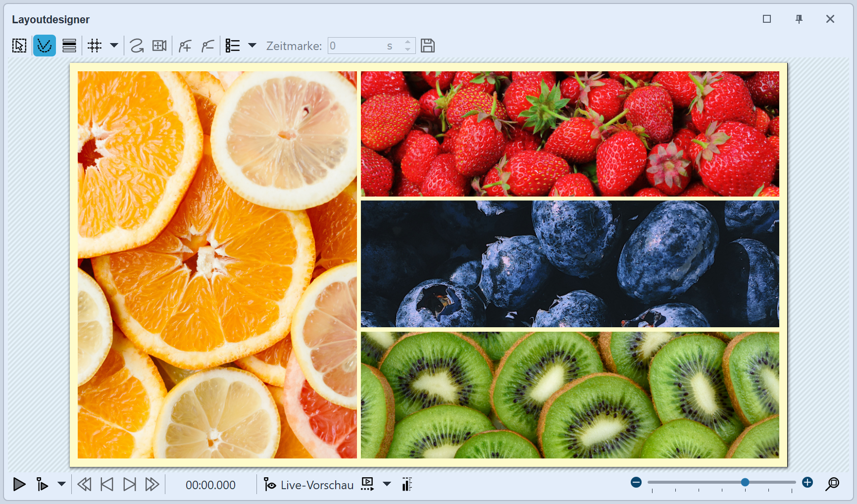The image size is (857, 504).
Task: Select the object selection frame tool
Action: 19,46
